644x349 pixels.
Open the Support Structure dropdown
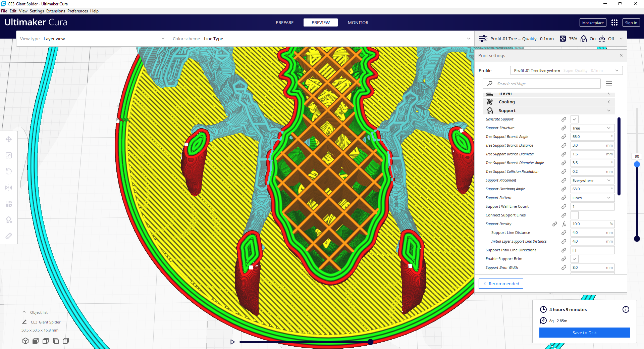pos(592,128)
